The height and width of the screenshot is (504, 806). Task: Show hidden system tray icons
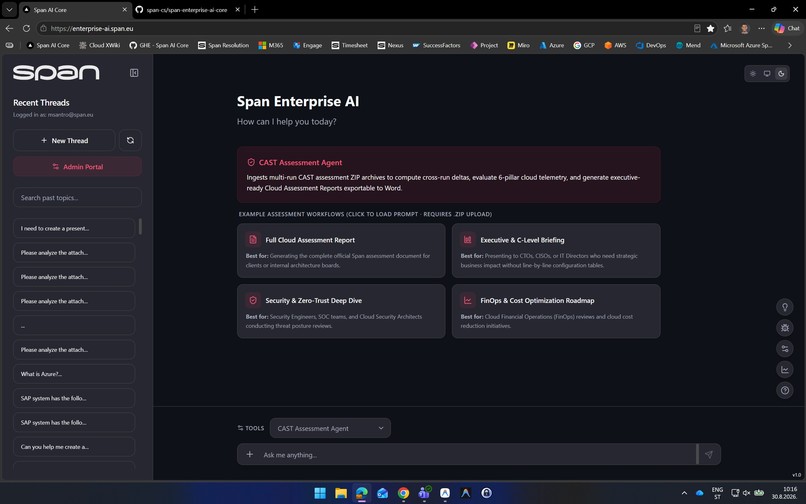(684, 493)
